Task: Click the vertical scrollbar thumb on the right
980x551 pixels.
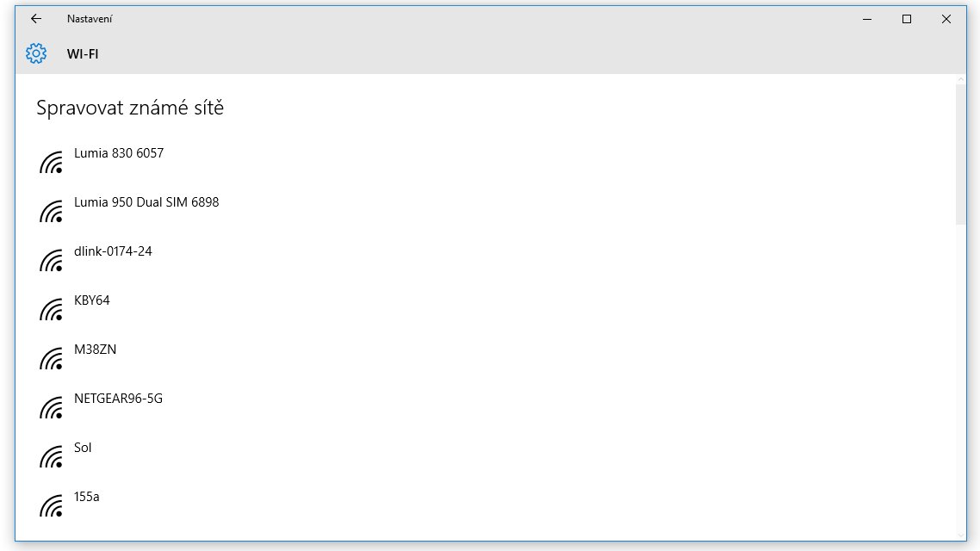Action: (x=961, y=154)
